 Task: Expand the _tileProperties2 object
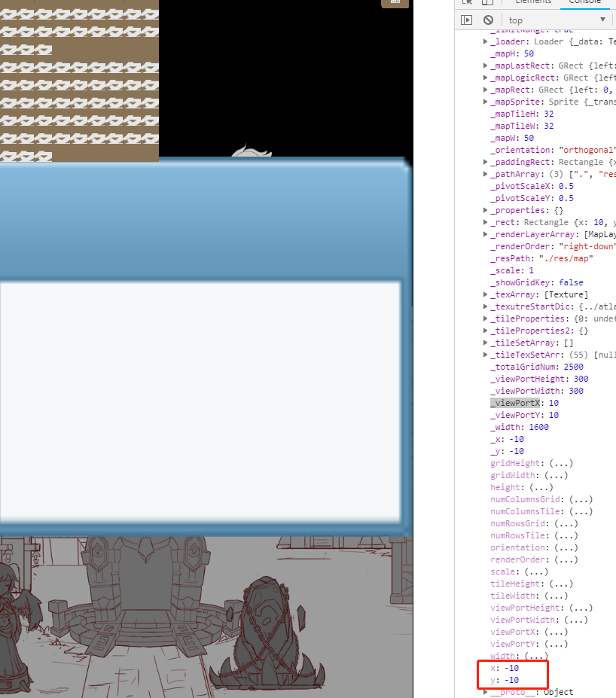(x=485, y=331)
